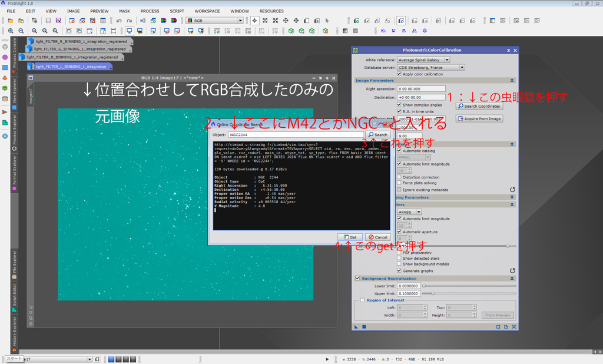The height and width of the screenshot is (364, 603).
Task: Open the White reference dropdown
Action: point(423,60)
